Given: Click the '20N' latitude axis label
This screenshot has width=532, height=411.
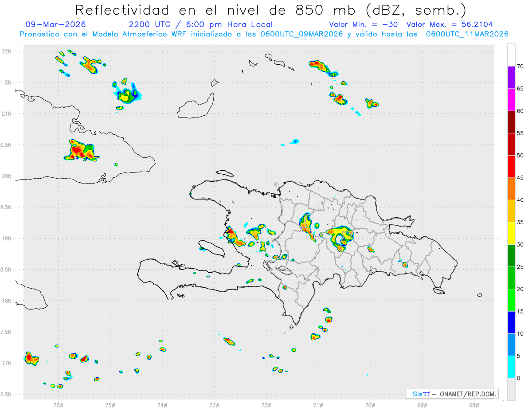Looking at the screenshot, I should tap(7, 176).
